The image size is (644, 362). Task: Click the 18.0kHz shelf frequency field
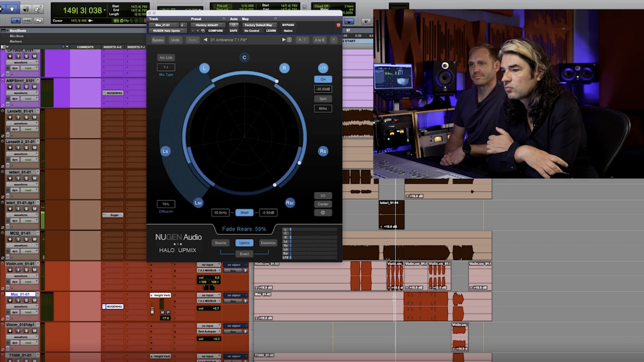point(220,213)
